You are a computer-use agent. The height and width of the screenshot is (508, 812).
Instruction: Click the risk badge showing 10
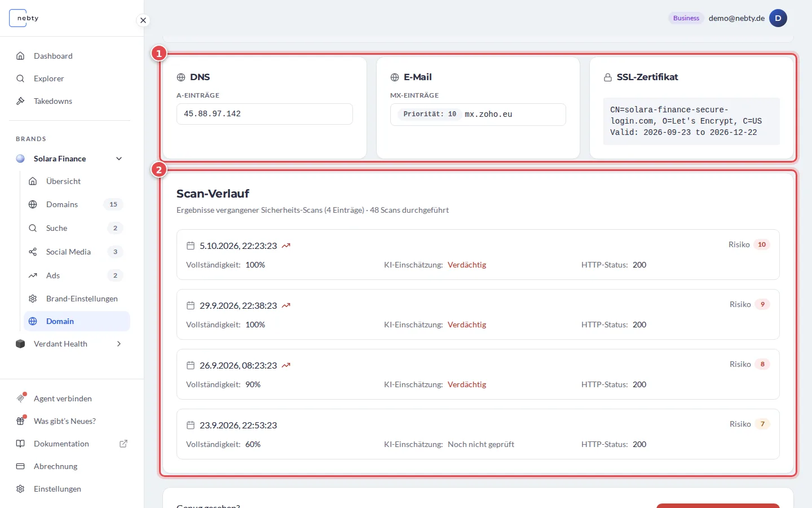coord(762,244)
